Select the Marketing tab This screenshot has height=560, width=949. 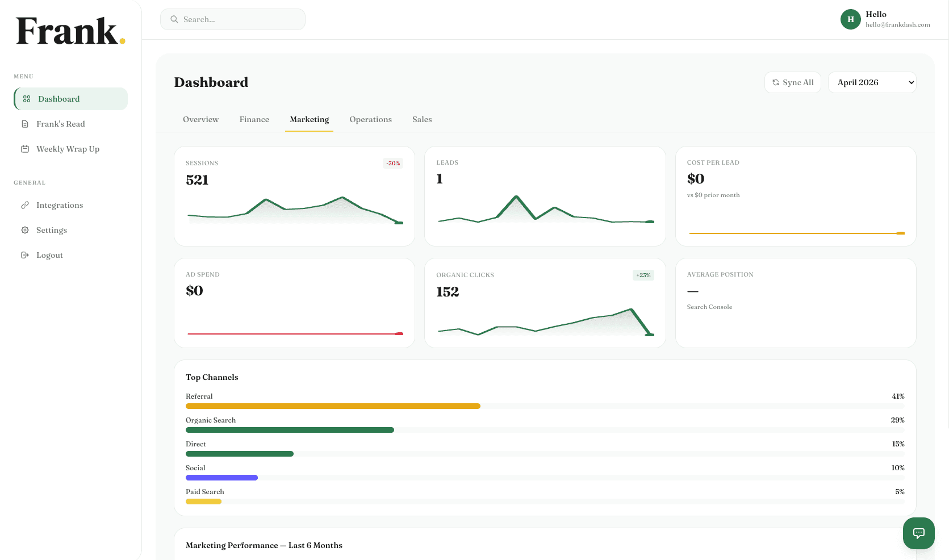[x=310, y=119]
